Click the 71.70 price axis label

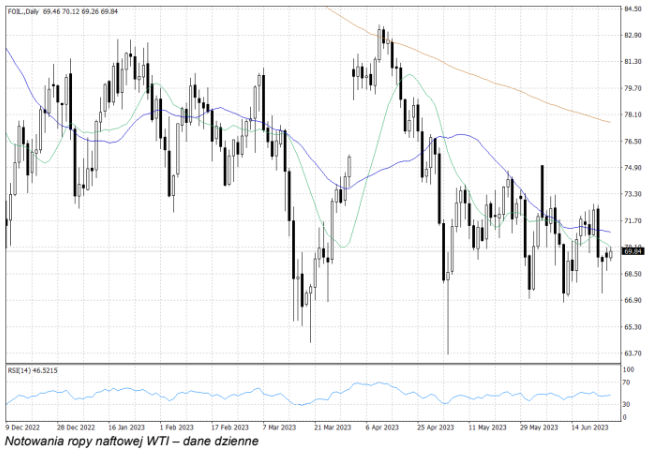pyautogui.click(x=633, y=221)
